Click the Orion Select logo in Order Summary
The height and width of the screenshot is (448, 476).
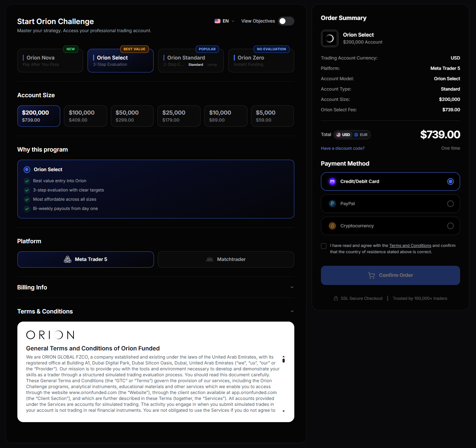[330, 38]
